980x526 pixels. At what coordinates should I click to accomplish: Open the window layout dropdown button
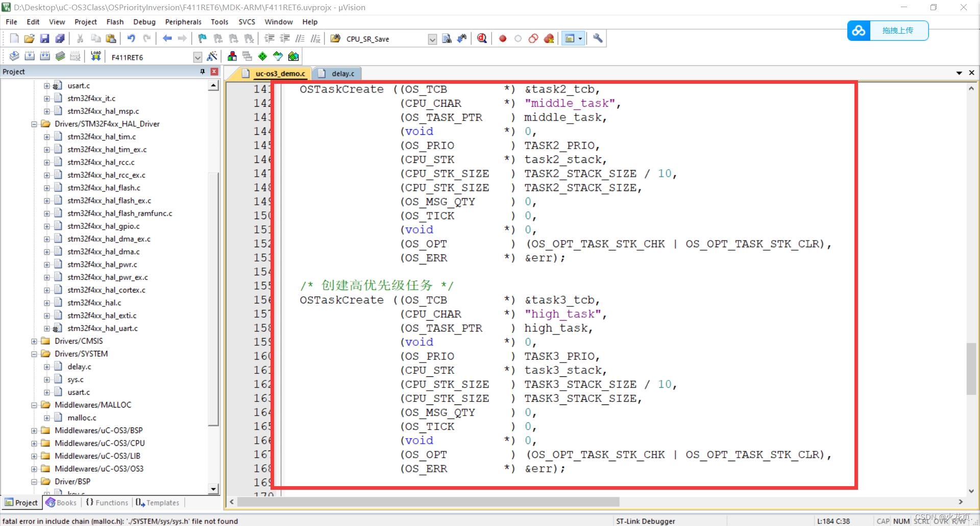pyautogui.click(x=580, y=38)
